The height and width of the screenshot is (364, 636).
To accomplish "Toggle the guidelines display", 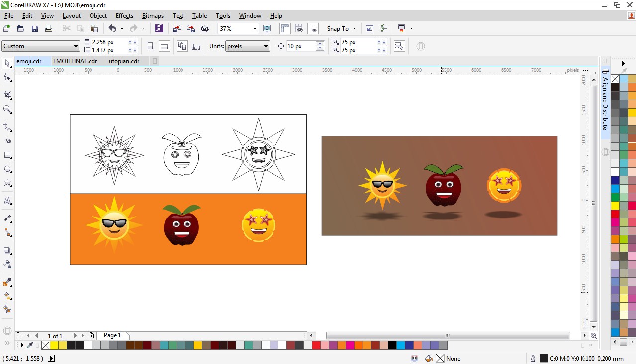I will 313,29.
